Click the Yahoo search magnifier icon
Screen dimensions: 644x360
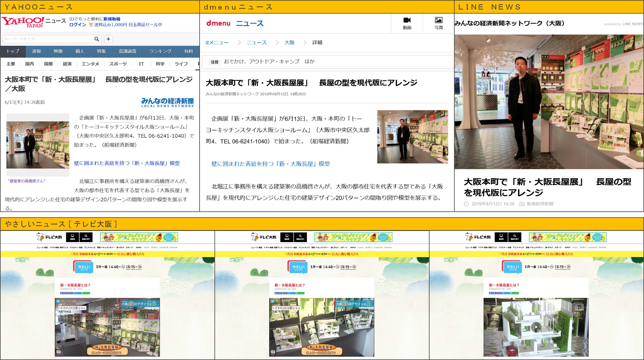(x=96, y=39)
